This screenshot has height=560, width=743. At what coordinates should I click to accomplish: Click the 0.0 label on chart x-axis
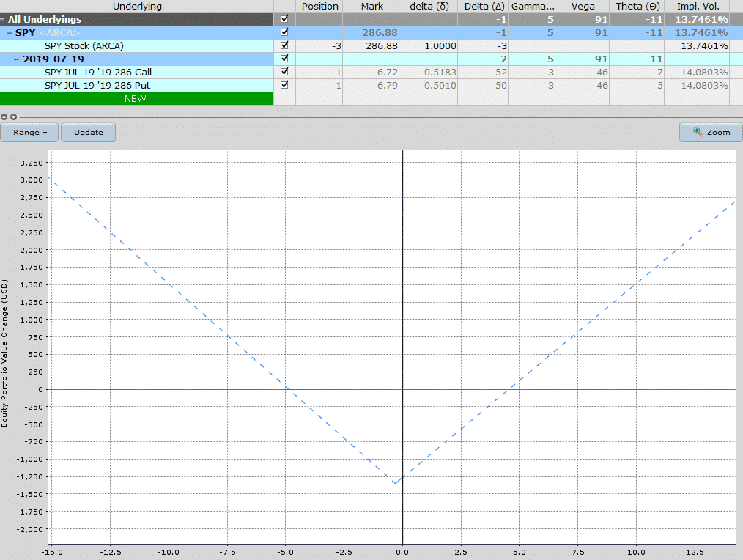pyautogui.click(x=402, y=553)
